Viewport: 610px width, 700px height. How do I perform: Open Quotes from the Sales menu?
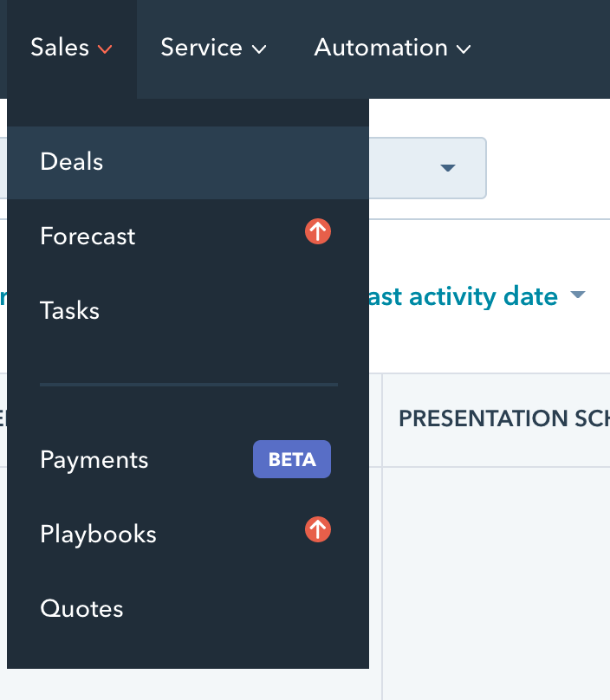(188, 609)
